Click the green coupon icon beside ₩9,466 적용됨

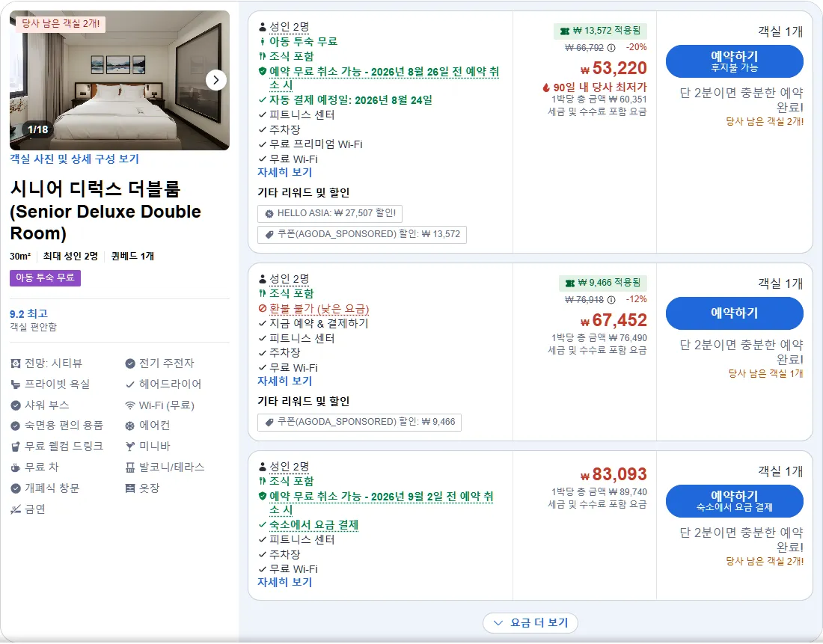(570, 283)
